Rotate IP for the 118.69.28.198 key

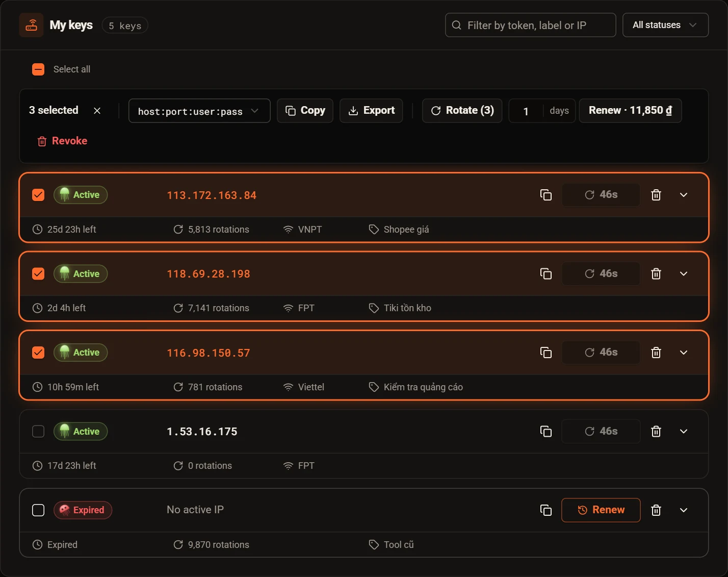click(x=601, y=274)
